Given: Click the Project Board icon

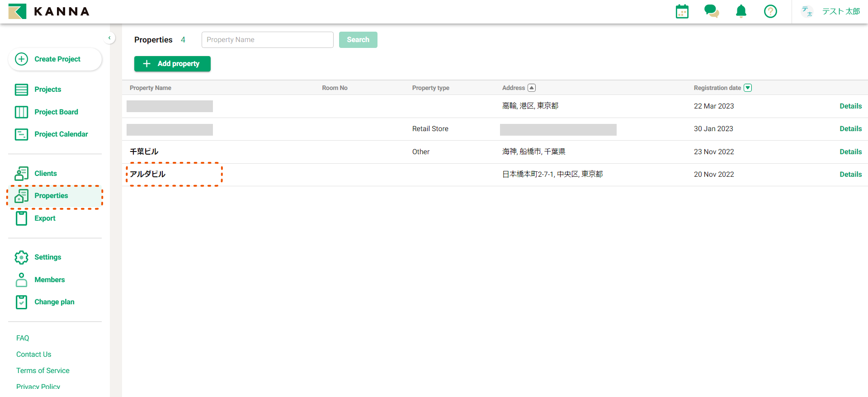Looking at the screenshot, I should (21, 112).
